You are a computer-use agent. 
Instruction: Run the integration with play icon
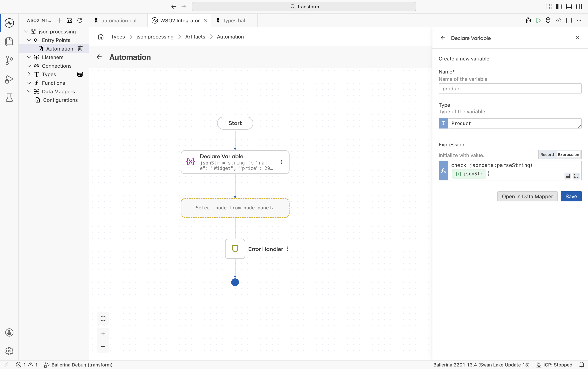(x=538, y=20)
